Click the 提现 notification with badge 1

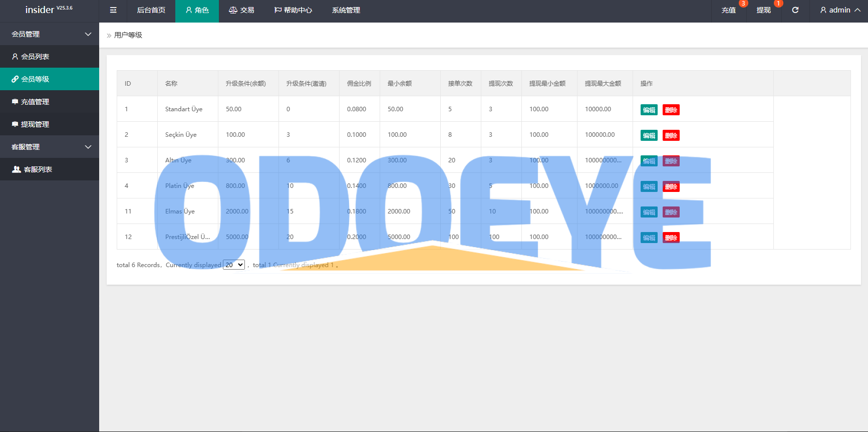763,10
